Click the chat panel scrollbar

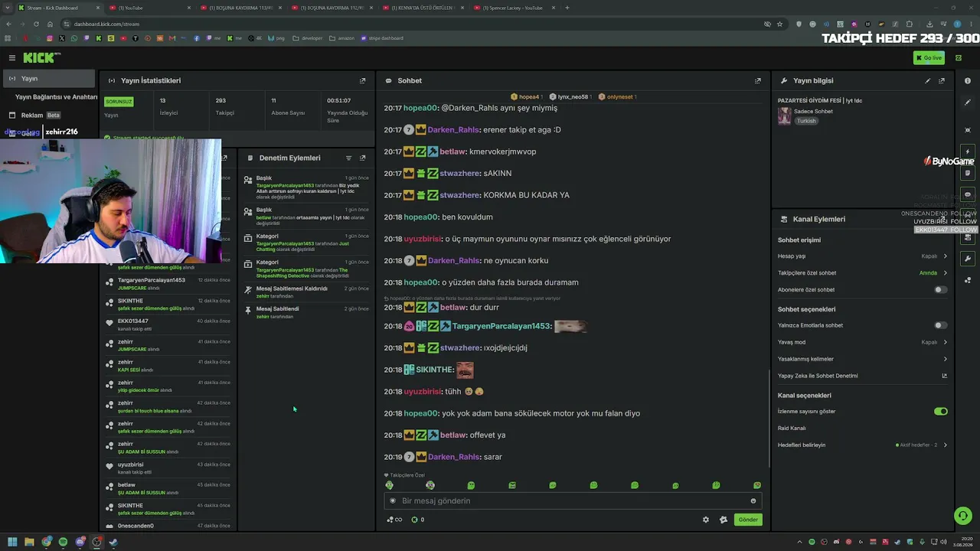coord(769,417)
